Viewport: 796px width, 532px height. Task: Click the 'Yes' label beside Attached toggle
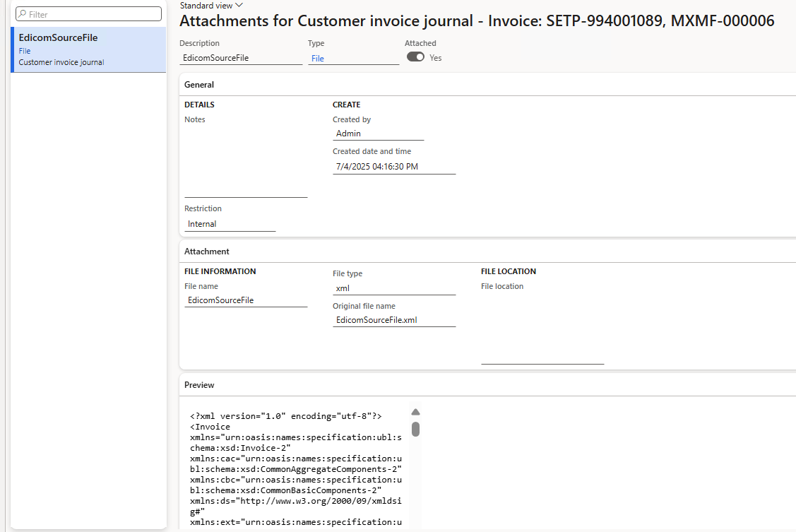click(x=436, y=58)
